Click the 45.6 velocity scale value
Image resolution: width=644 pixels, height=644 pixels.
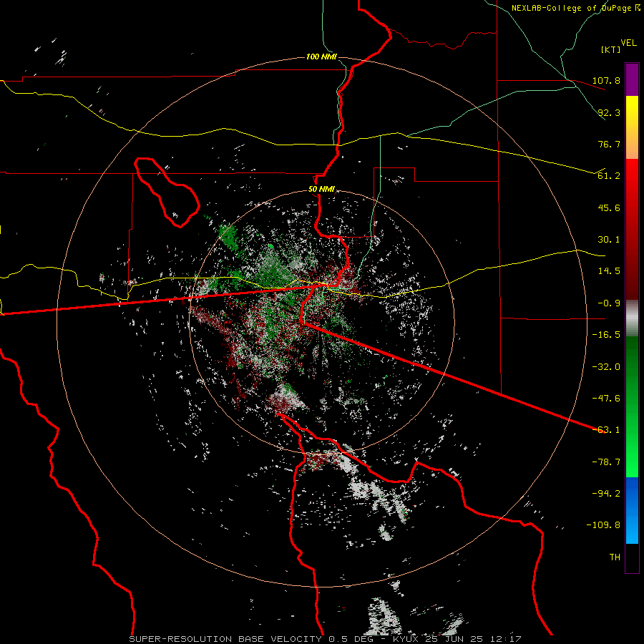[609, 208]
